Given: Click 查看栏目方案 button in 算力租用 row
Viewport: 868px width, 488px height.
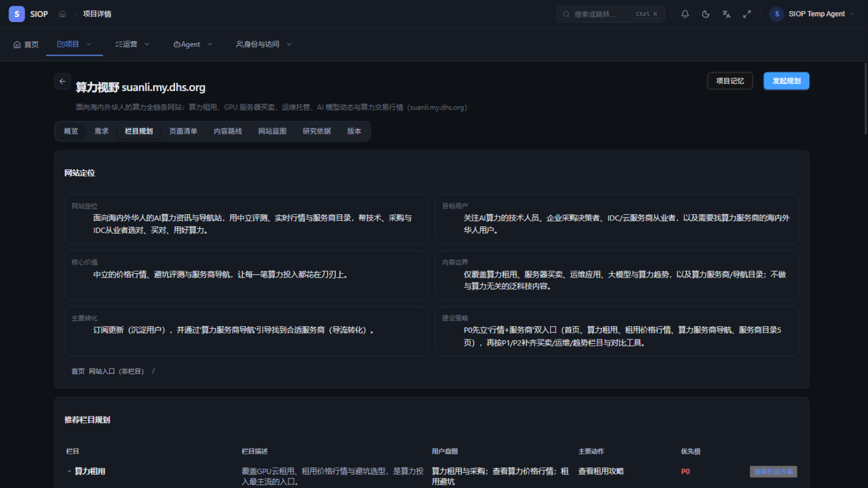Looking at the screenshot, I should (774, 472).
